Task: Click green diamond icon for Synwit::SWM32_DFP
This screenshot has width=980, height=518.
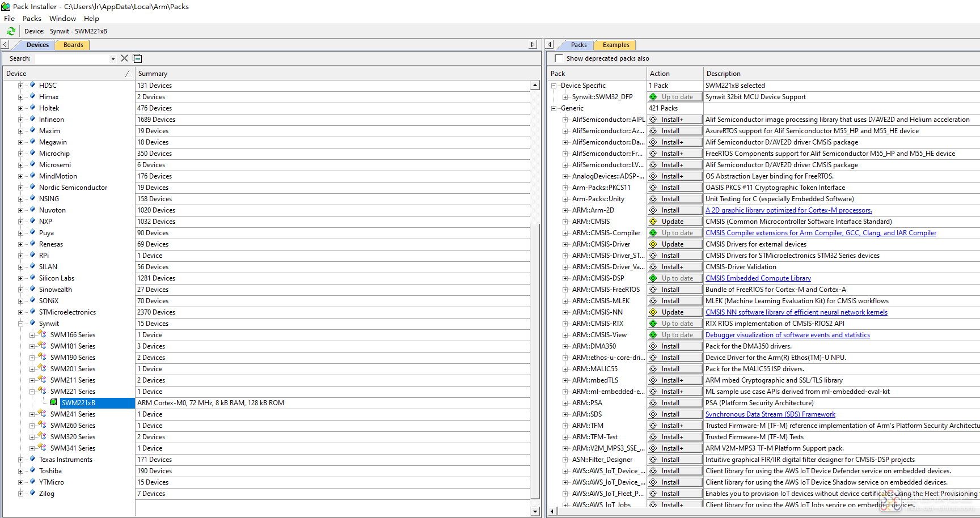Action: 653,97
